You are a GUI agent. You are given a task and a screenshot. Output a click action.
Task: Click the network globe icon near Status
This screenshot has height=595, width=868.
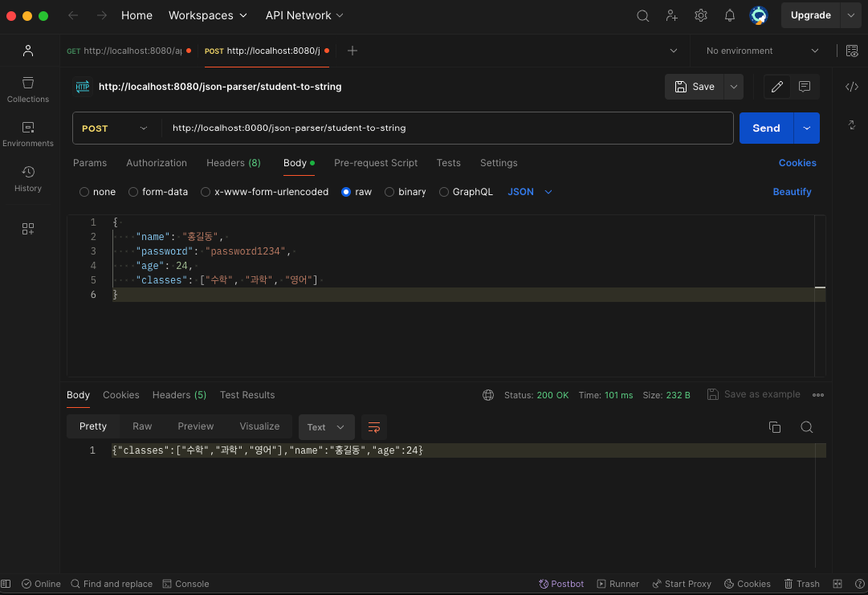(x=487, y=395)
